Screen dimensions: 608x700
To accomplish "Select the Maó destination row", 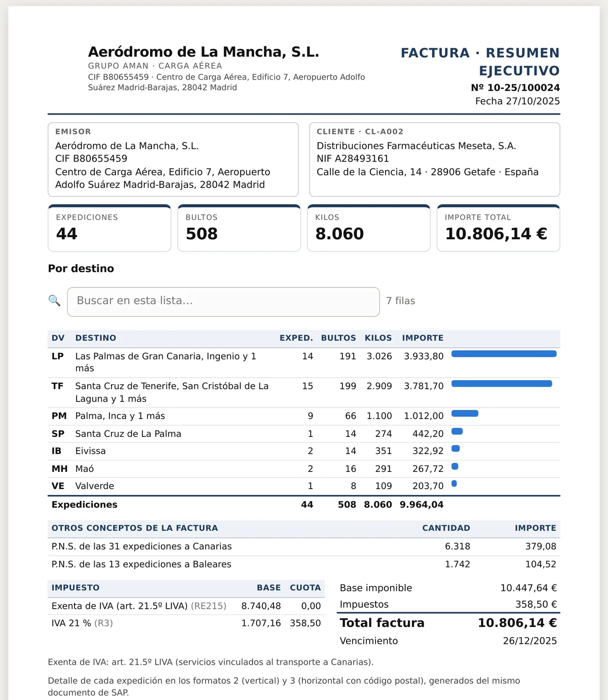I will coord(304,469).
